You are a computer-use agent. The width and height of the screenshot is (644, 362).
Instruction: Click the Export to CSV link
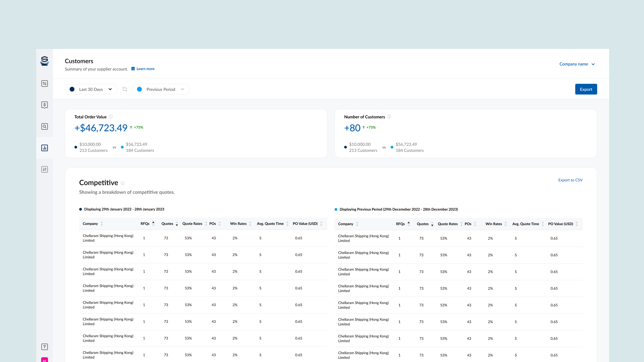pos(570,180)
